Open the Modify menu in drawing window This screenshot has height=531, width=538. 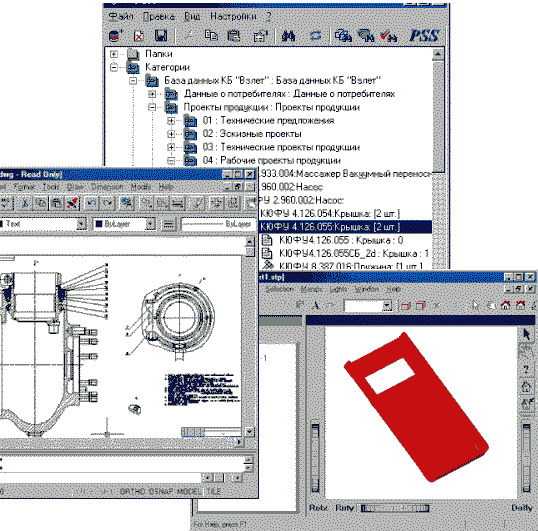[x=141, y=187]
